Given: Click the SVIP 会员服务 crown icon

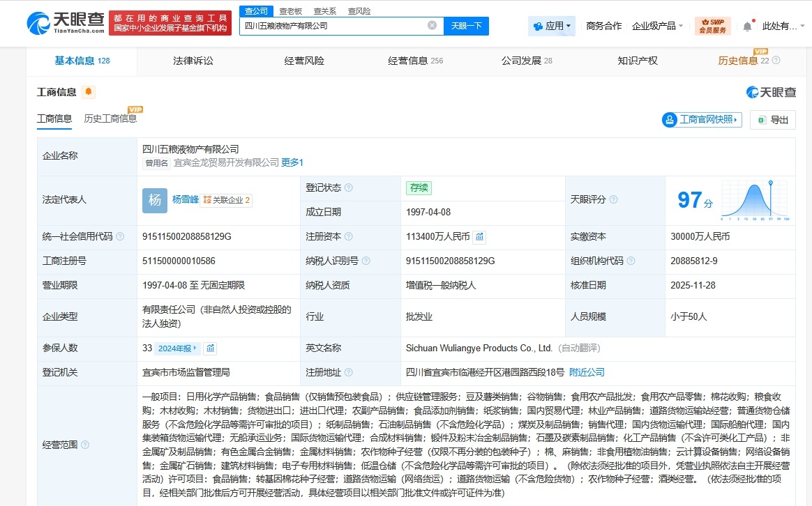Looking at the screenshot, I should coord(705,22).
